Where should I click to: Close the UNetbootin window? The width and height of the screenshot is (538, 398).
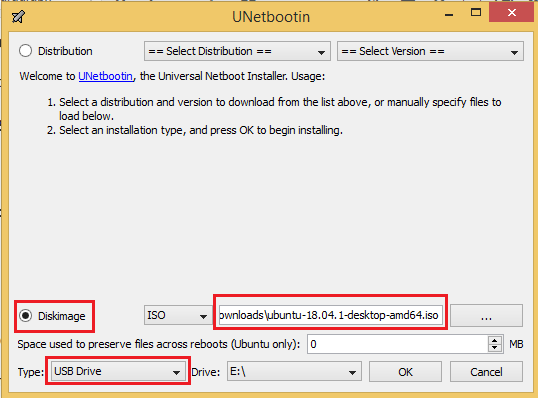(512, 13)
